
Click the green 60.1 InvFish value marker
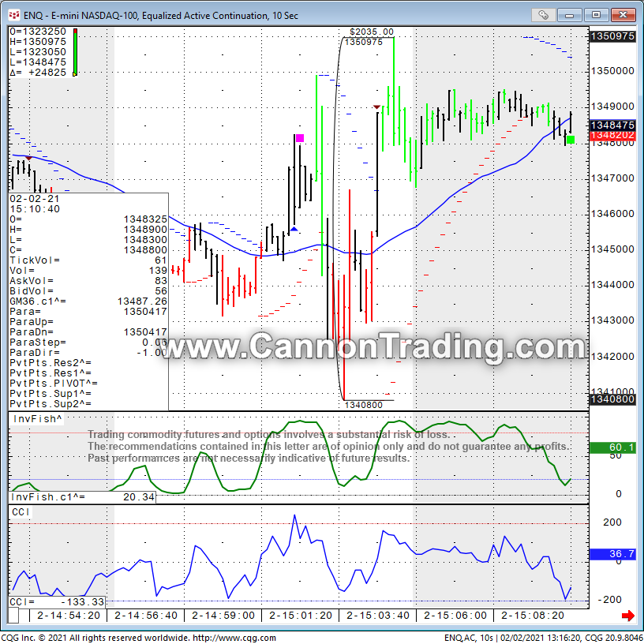(x=612, y=447)
